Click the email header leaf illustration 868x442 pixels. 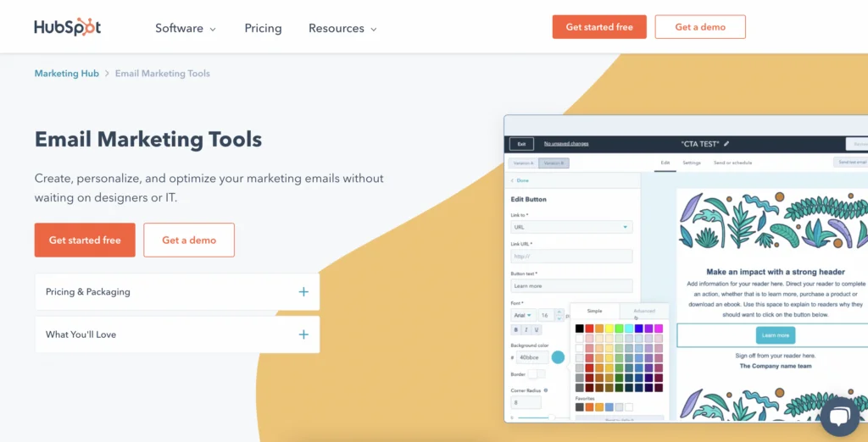point(772,221)
